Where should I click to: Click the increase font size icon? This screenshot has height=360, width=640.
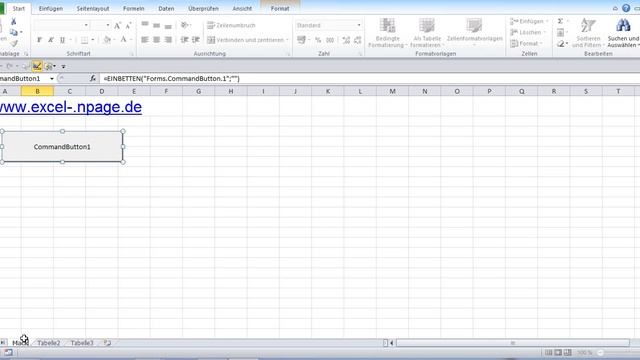(117, 25)
